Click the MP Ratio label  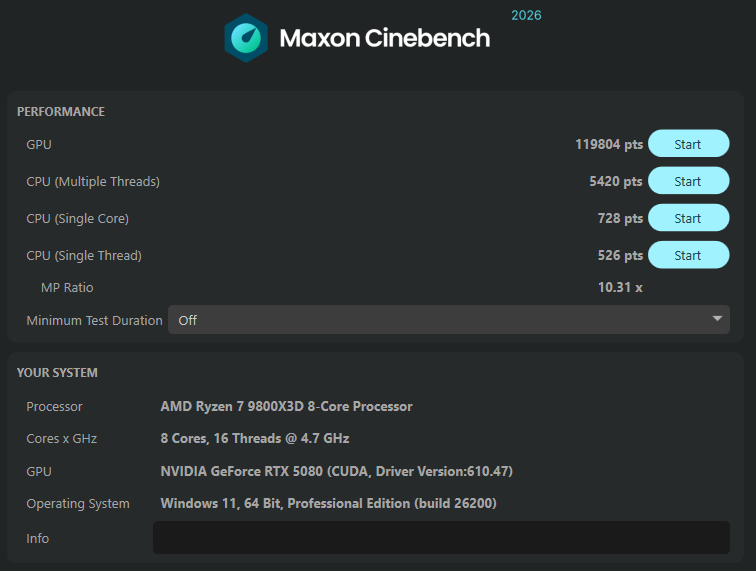coord(67,287)
